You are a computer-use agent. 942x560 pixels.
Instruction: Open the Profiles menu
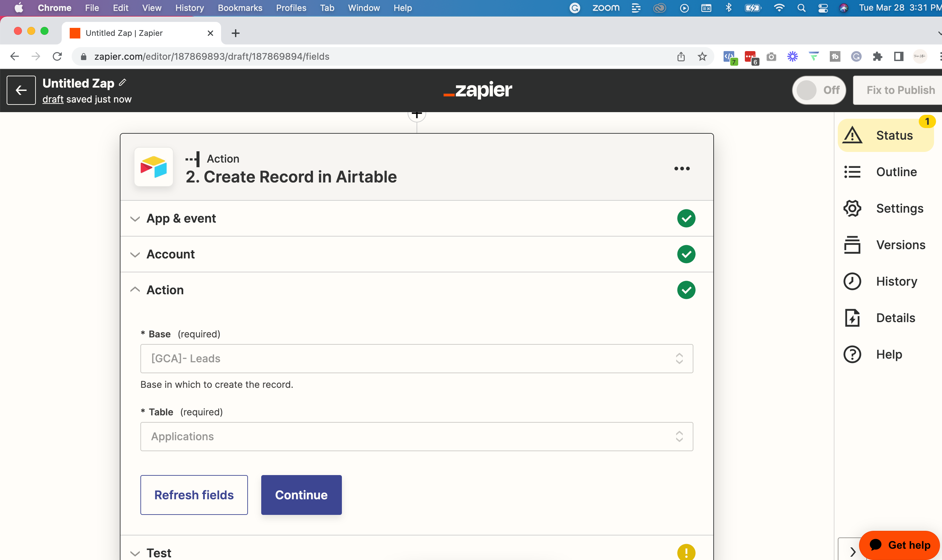pos(291,8)
